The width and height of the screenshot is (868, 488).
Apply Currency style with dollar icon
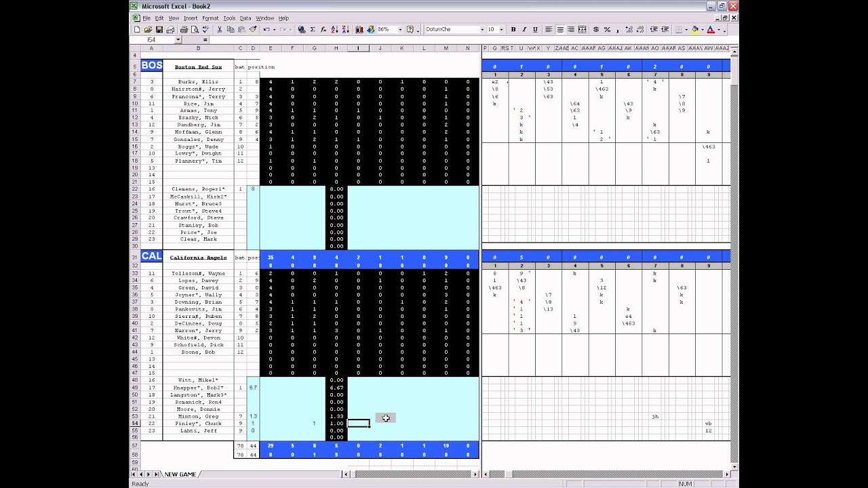[596, 30]
